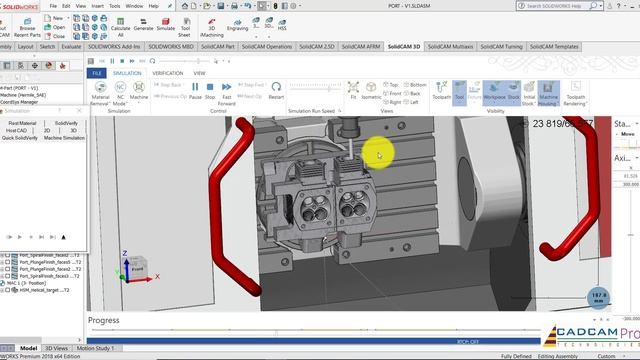Select the SolidVerify mode
The image size is (640, 360).
66,123
